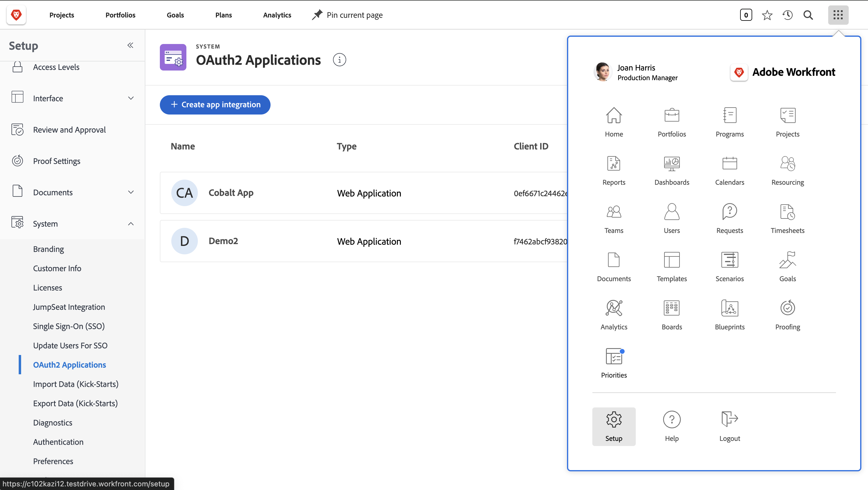Open Reports from the main menu
Image resolution: width=868 pixels, height=490 pixels.
[x=613, y=169]
